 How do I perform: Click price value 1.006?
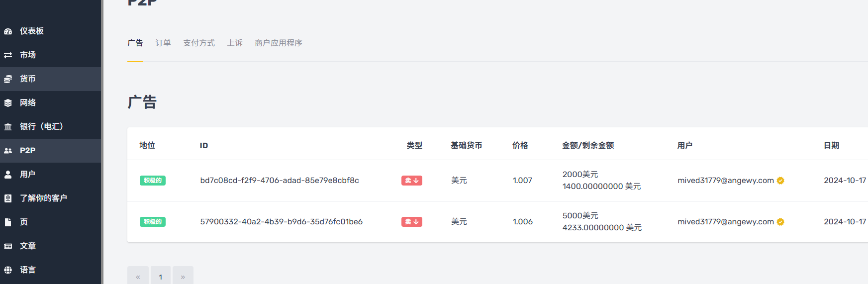pos(523,222)
